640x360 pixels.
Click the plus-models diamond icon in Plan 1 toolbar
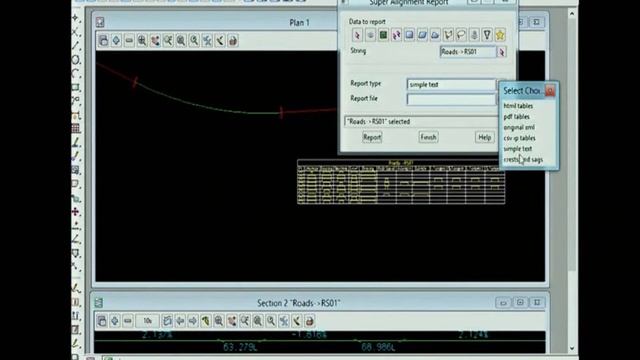point(116,40)
